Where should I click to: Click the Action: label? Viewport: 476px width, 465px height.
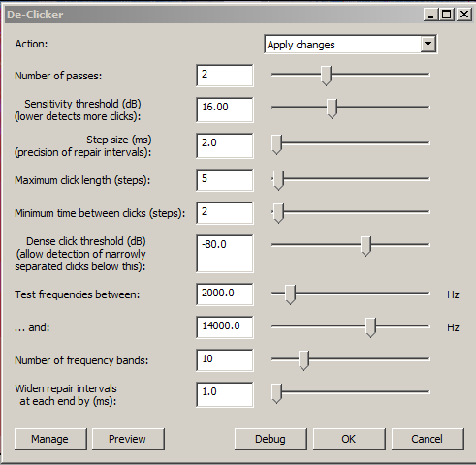coord(31,44)
